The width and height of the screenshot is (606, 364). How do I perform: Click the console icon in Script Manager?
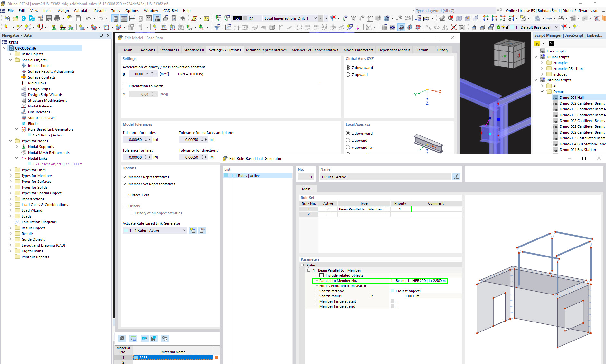coord(552,43)
